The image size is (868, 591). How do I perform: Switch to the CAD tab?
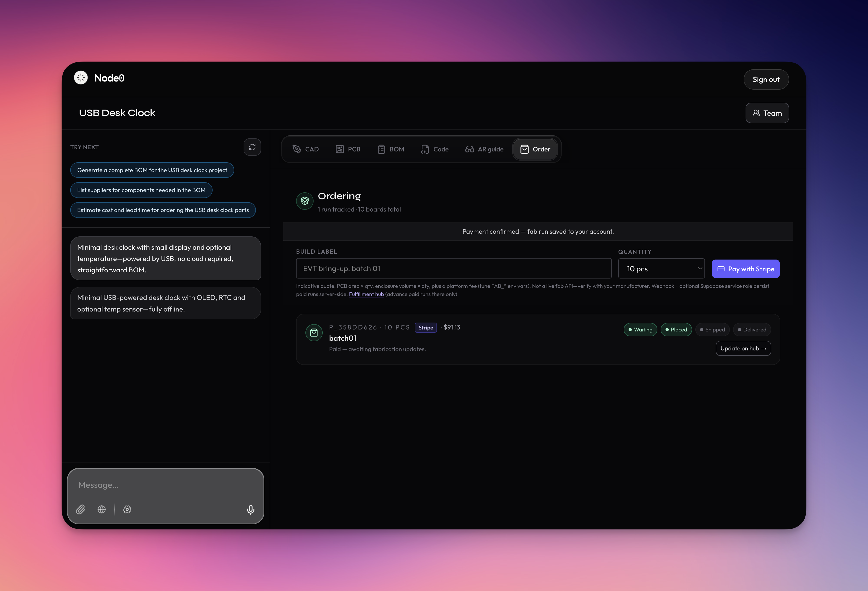tap(305, 149)
